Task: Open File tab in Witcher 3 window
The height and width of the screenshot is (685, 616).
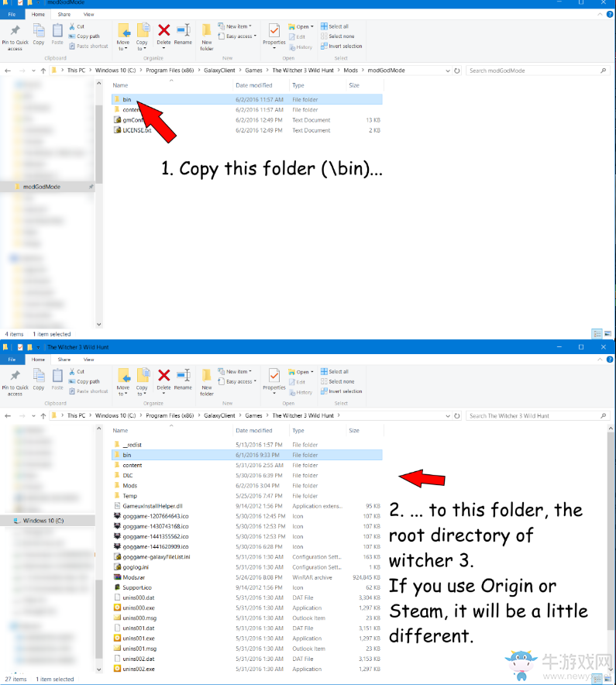Action: click(12, 360)
